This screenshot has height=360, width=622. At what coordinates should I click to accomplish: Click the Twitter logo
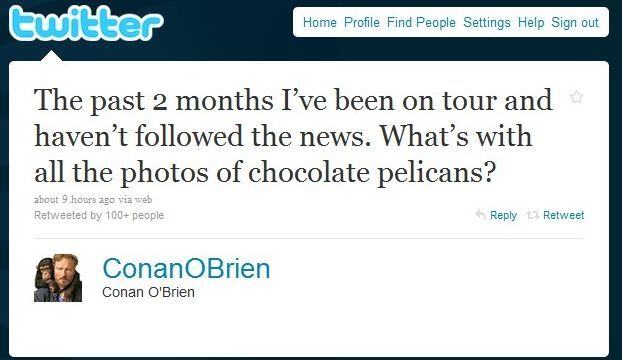coord(86,23)
